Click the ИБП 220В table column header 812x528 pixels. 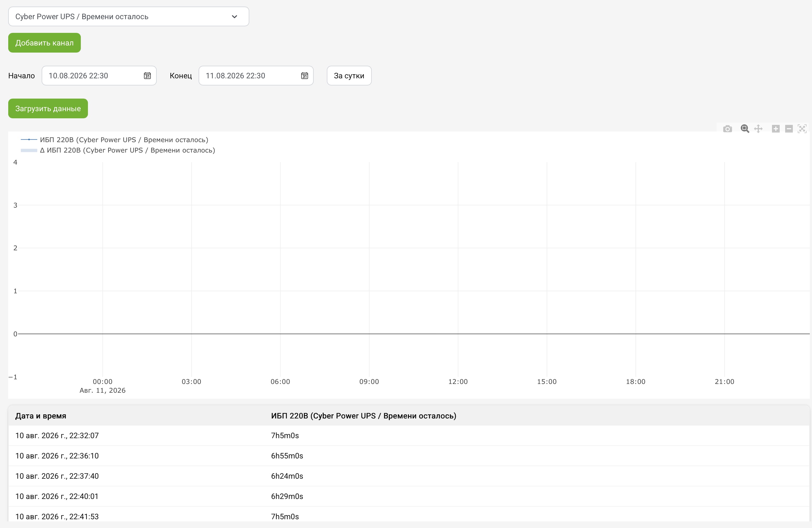[x=364, y=416]
